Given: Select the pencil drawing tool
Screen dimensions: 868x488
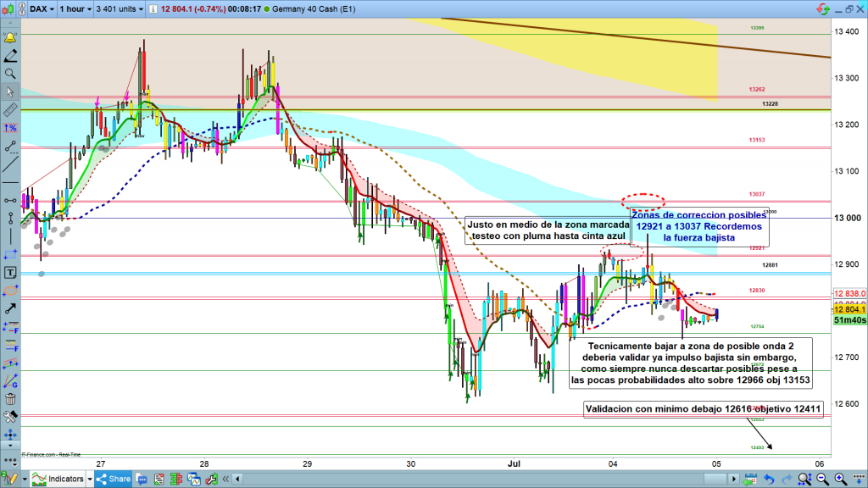Looking at the screenshot, I should 9,56.
